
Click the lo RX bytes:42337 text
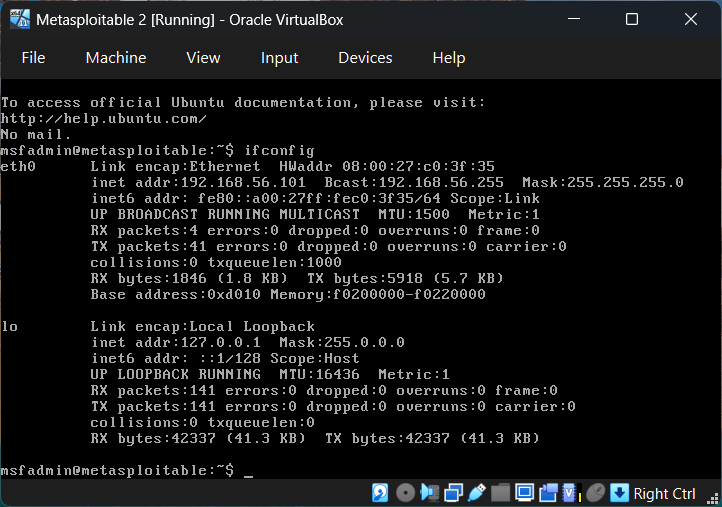click(x=153, y=438)
